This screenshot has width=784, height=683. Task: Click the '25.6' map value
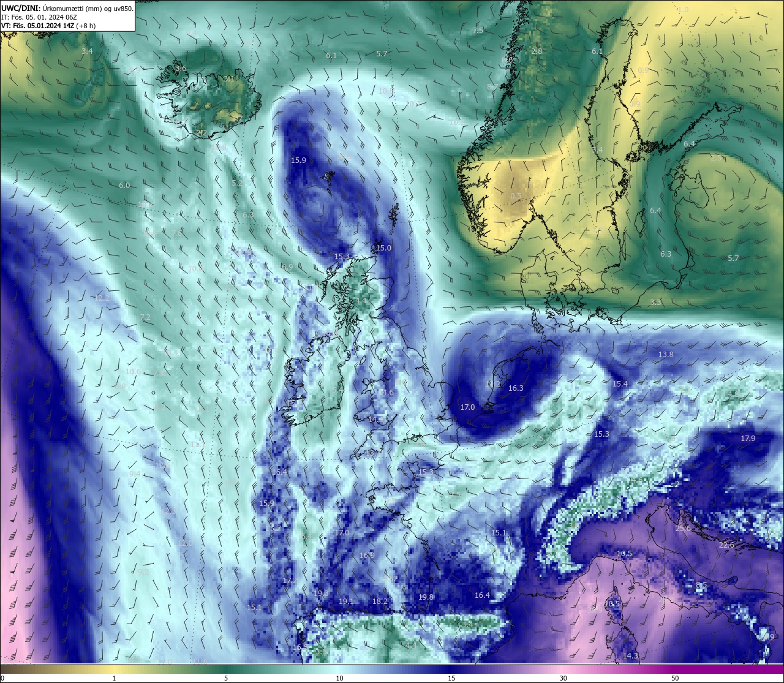point(683,528)
